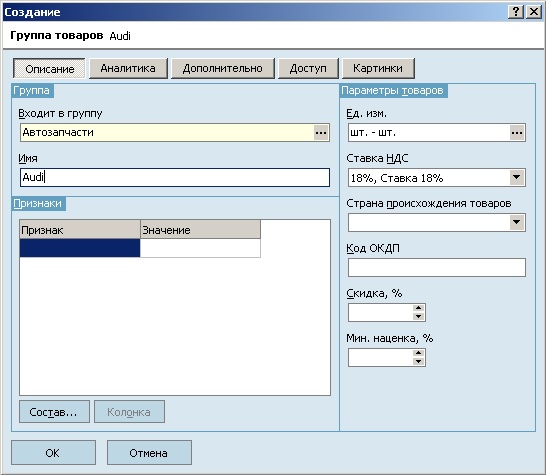Click the Значение column header
The image size is (546, 475).
pyautogui.click(x=200, y=229)
